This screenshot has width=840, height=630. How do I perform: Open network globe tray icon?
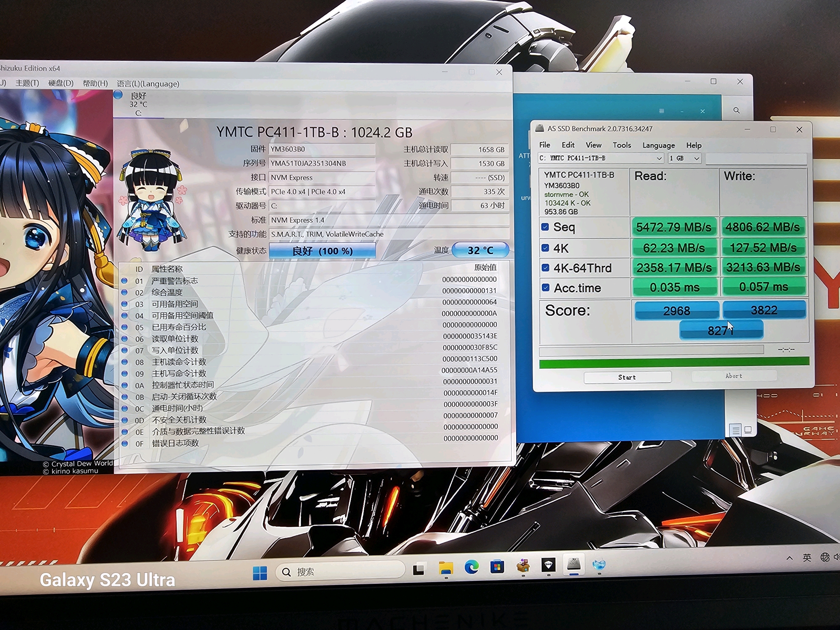[825, 557]
